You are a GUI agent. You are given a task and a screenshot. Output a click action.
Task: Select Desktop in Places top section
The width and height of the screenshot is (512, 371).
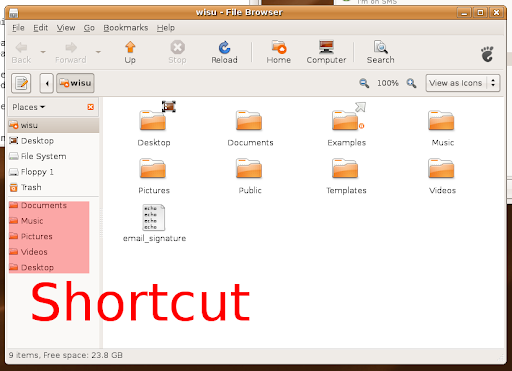pos(53,141)
